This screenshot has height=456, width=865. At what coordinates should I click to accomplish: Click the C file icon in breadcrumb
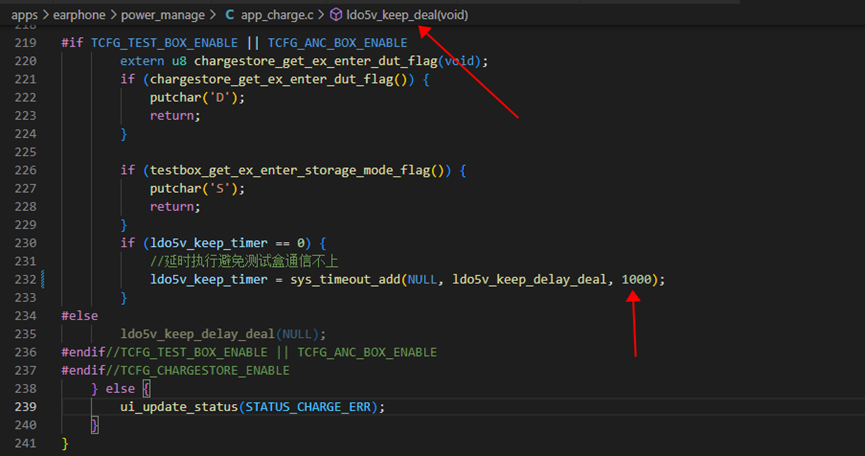coord(229,15)
